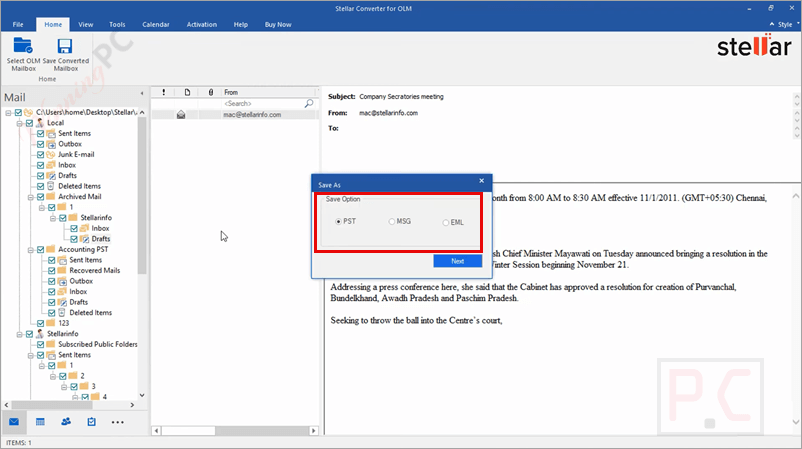Collapse folder 2 tree node
The image size is (802, 449).
[x=53, y=376]
